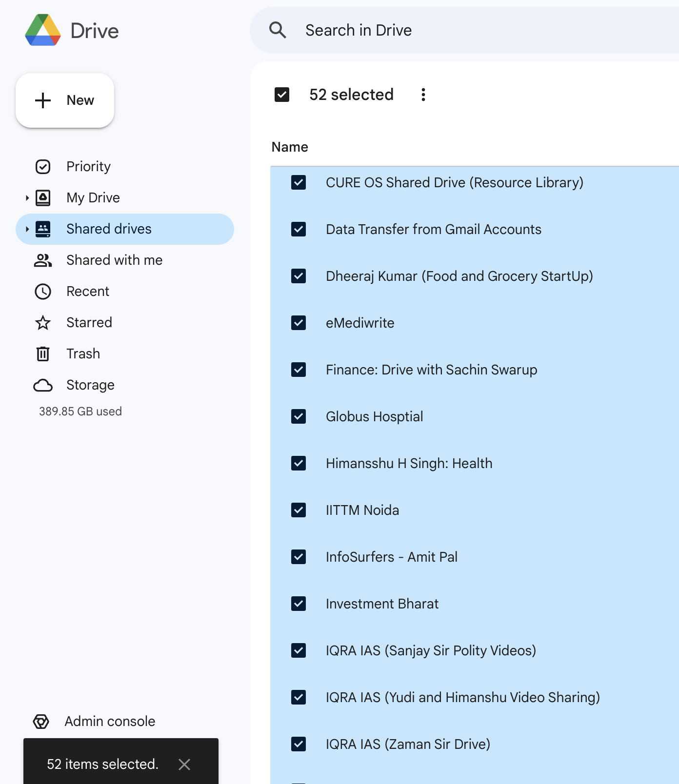
Task: Click CURE OS Shared Drive (Resource Library) name
Action: [x=455, y=182]
